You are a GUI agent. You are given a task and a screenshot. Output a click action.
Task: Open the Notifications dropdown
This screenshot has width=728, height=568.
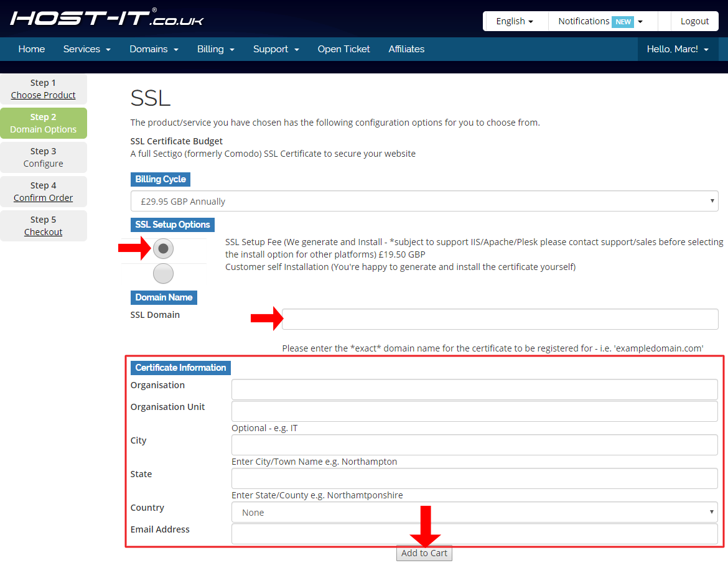(600, 21)
